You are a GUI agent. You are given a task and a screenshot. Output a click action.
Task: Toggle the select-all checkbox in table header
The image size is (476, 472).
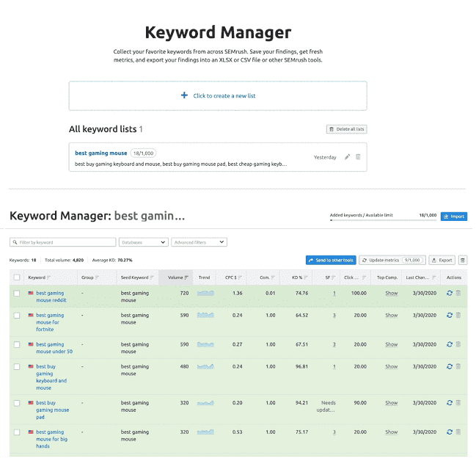[x=17, y=277]
